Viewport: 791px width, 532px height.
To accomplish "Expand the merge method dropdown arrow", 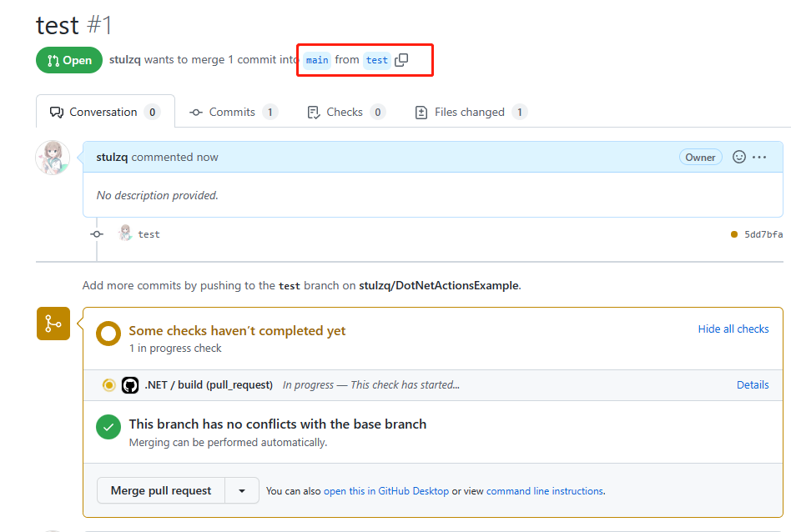I will tap(242, 491).
